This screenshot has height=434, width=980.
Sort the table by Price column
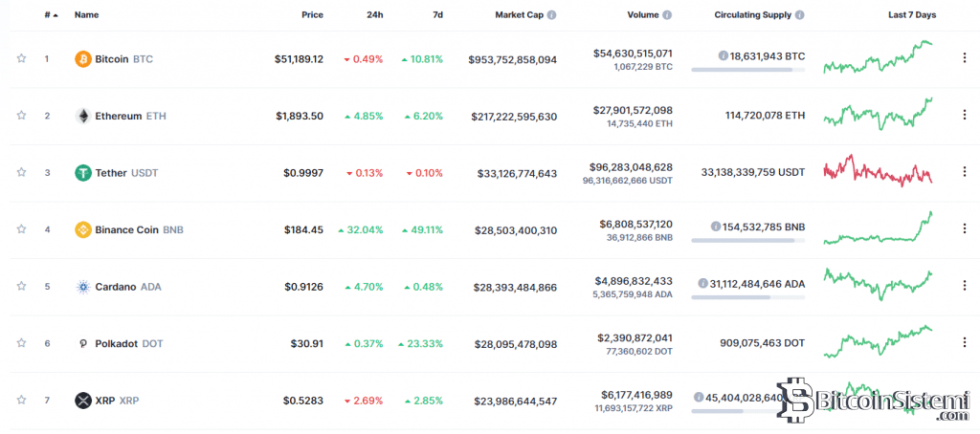(x=310, y=15)
